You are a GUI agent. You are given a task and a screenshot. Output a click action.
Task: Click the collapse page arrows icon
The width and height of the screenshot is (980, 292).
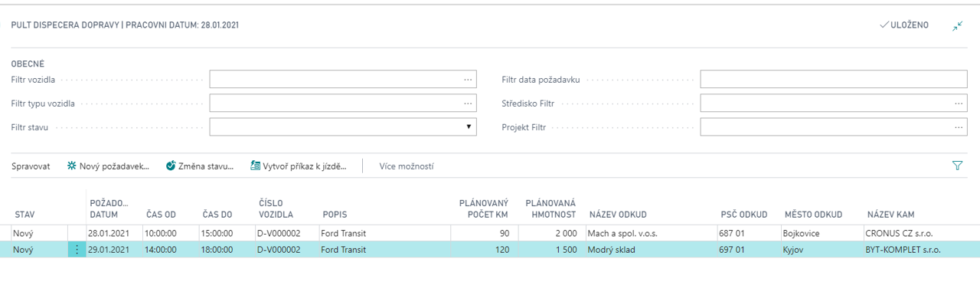(x=957, y=25)
